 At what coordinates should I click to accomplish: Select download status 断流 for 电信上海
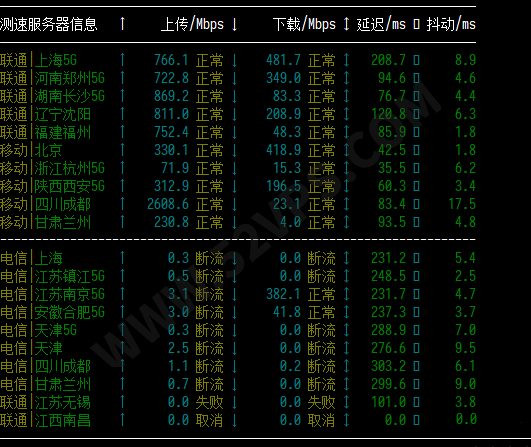click(321, 258)
